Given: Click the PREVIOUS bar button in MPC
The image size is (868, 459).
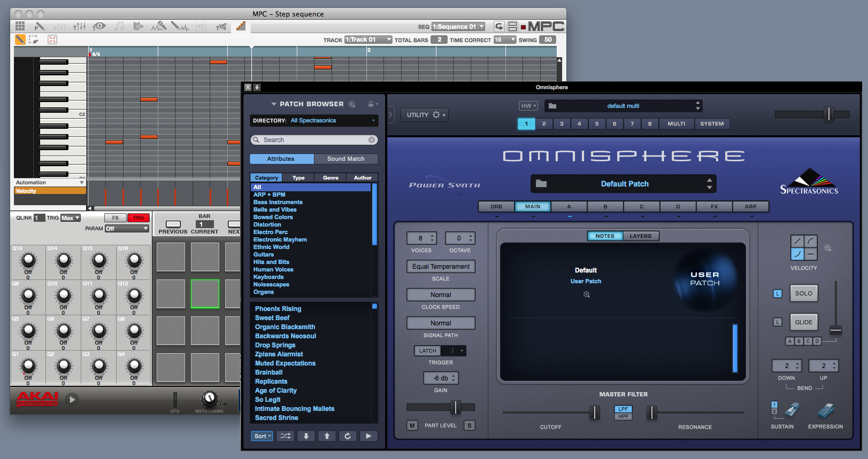Looking at the screenshot, I should (x=173, y=224).
